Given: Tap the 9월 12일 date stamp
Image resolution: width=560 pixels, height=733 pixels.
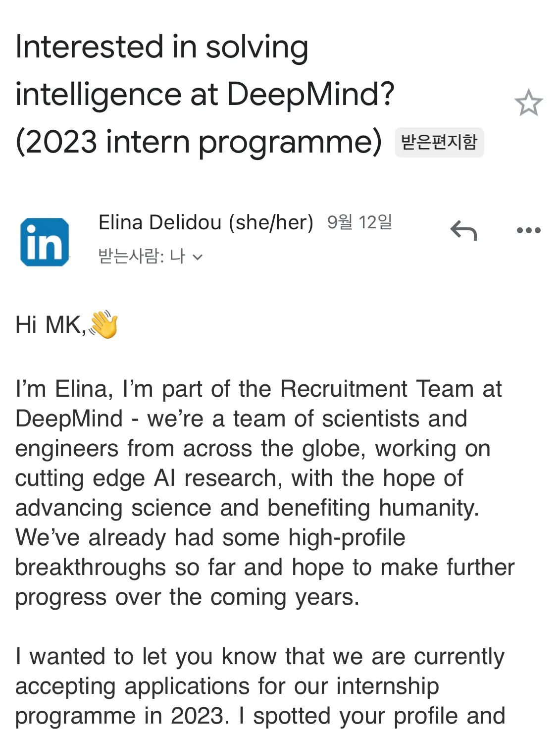Looking at the screenshot, I should click(x=359, y=222).
